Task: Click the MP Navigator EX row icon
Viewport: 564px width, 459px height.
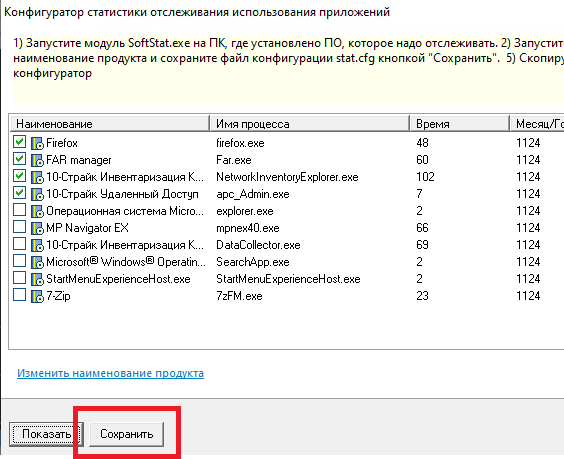Action: pos(37,228)
